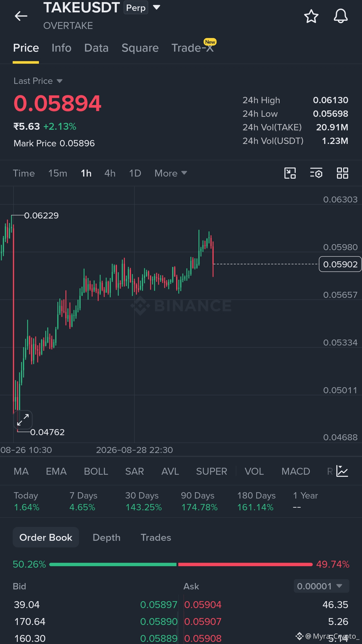Tap the 90 Days 174.78% performance
This screenshot has width=362, height=644.
pyautogui.click(x=199, y=501)
